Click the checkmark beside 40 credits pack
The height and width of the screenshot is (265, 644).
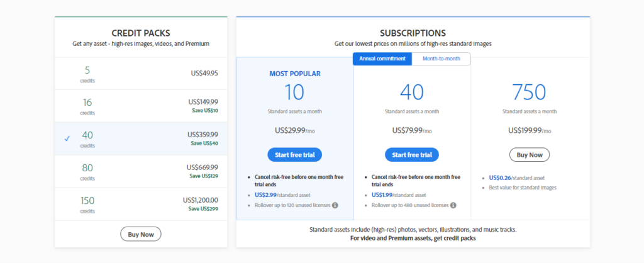67,138
